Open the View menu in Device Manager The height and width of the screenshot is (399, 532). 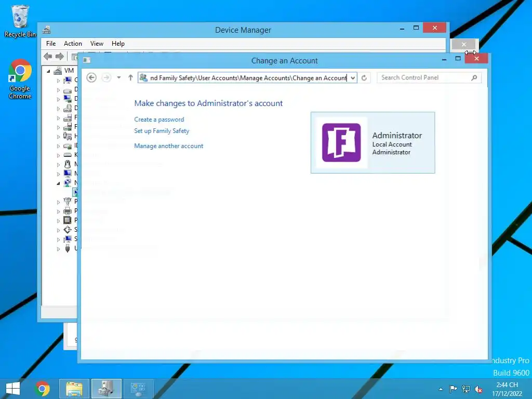(97, 44)
